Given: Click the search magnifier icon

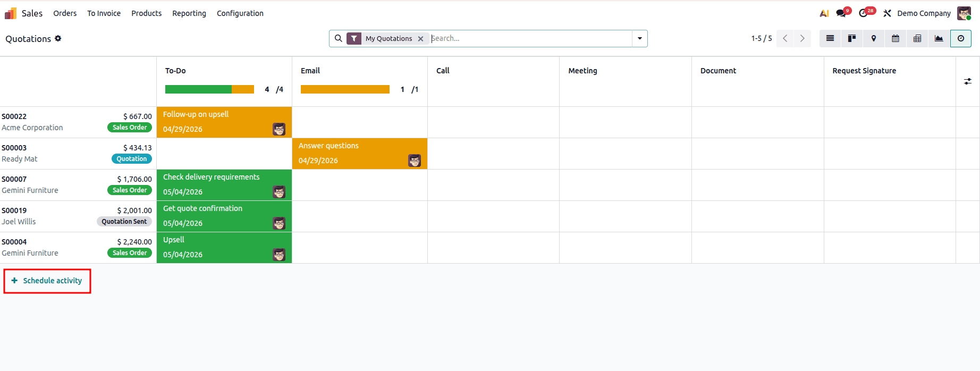Looking at the screenshot, I should [x=339, y=38].
